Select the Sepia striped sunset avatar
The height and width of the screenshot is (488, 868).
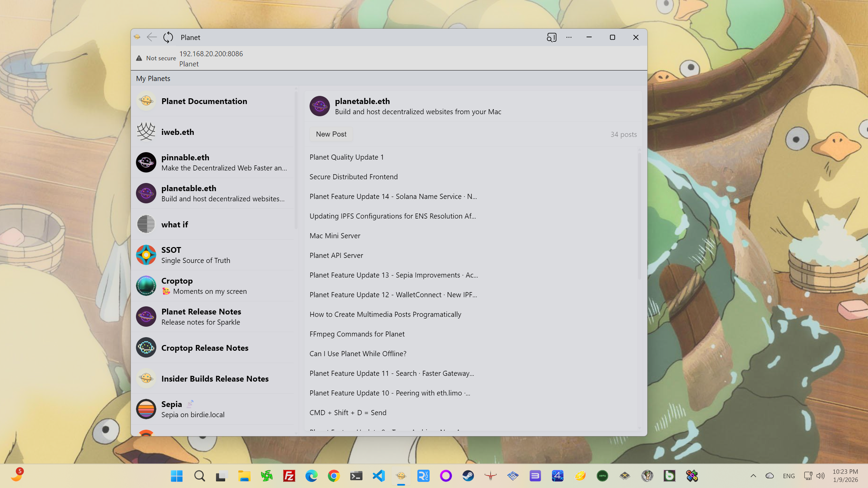click(x=146, y=409)
